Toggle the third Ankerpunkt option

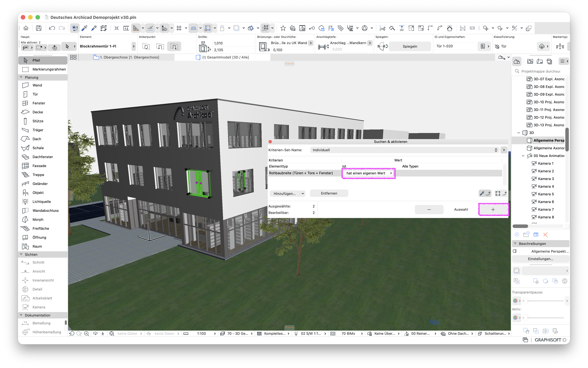174,46
